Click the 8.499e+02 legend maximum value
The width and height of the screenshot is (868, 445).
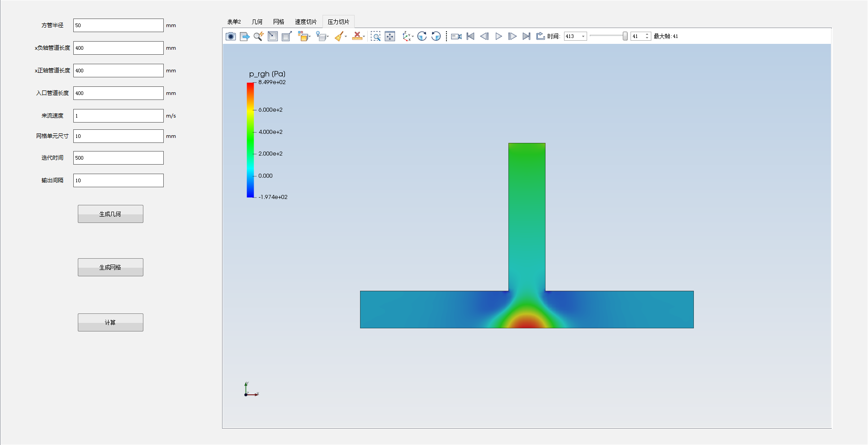point(272,82)
